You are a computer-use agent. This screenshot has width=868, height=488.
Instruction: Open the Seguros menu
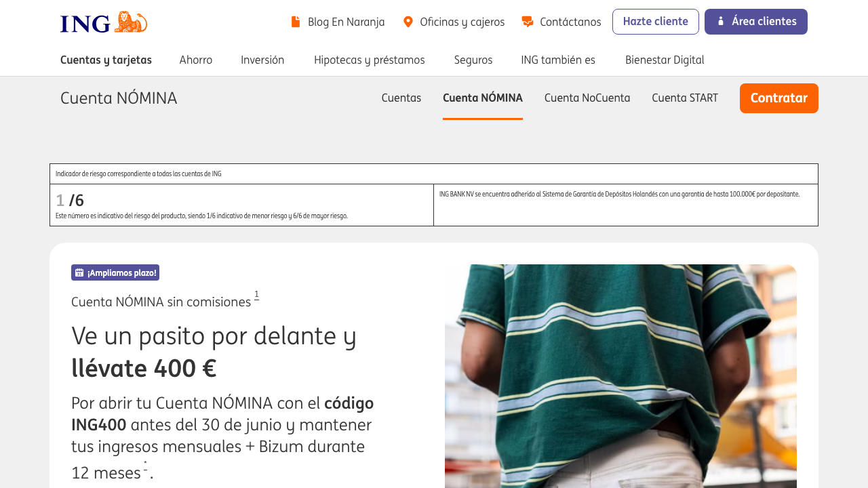coord(473,60)
